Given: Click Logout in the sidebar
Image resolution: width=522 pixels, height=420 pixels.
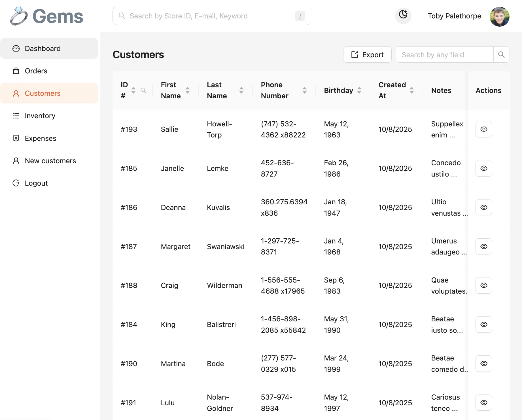Looking at the screenshot, I should point(36,183).
